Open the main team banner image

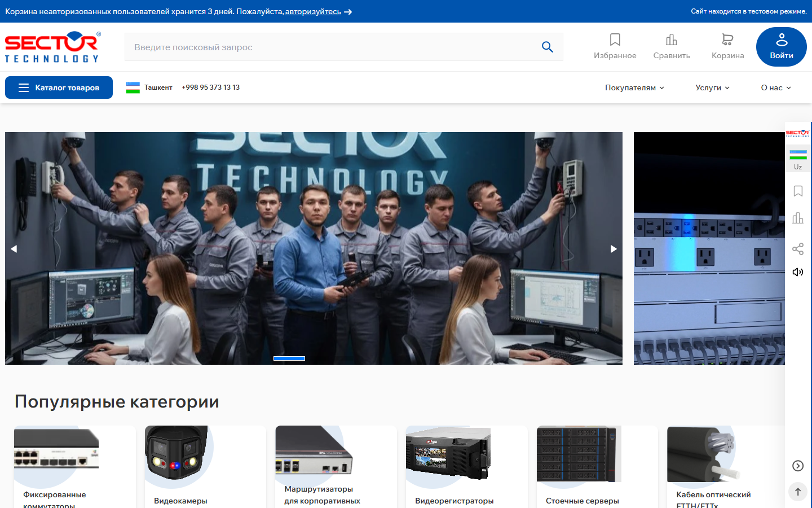pos(314,248)
